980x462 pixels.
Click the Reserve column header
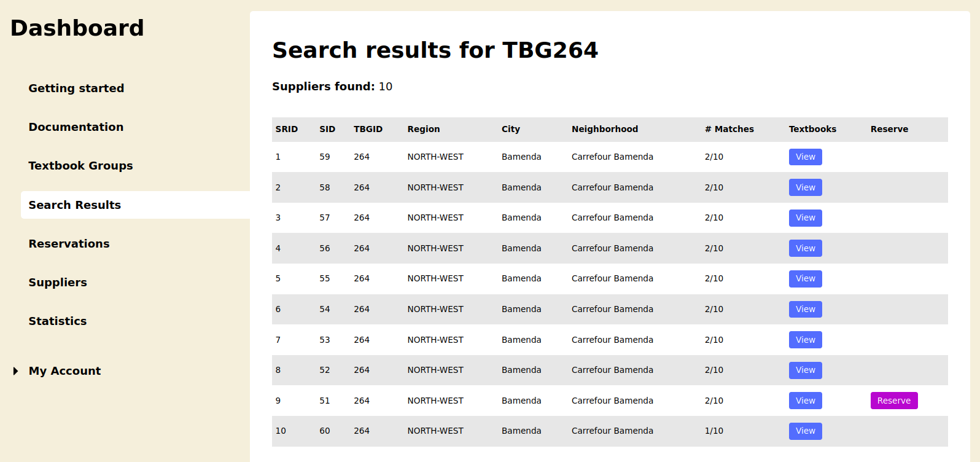(889, 129)
